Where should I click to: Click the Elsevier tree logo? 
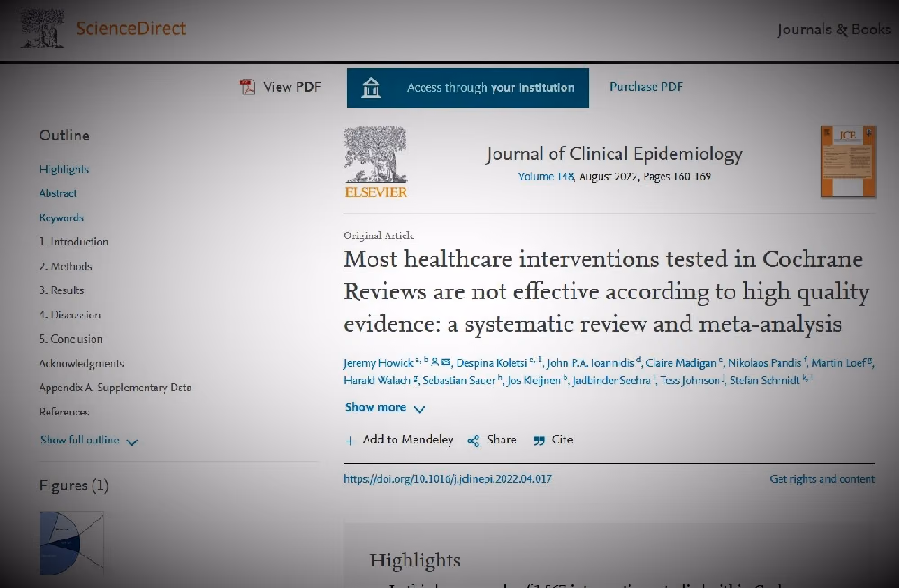click(x=376, y=162)
